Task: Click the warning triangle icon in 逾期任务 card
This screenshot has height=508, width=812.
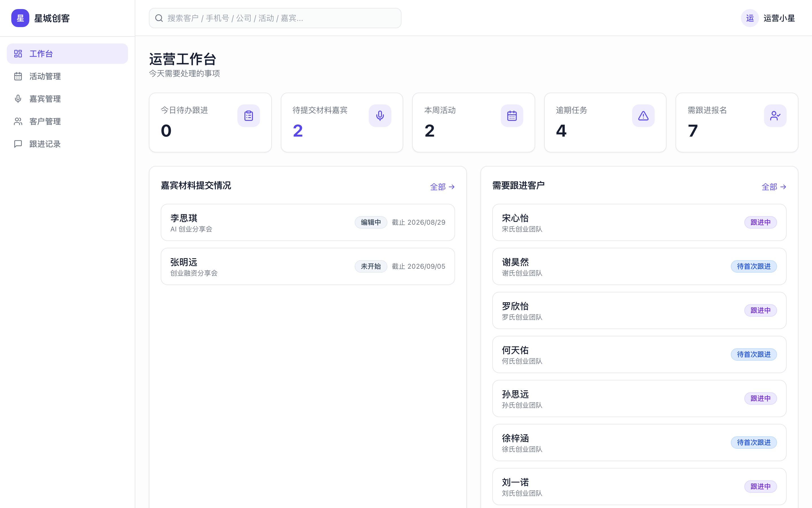Action: click(x=643, y=116)
